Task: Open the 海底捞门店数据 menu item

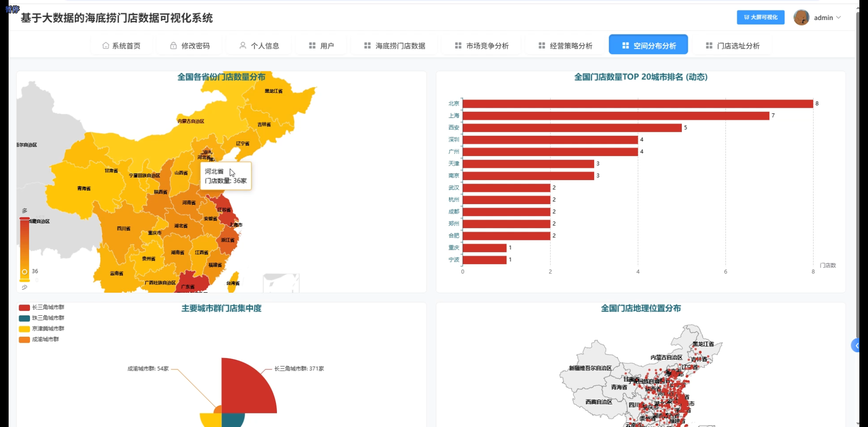Action: 395,45
